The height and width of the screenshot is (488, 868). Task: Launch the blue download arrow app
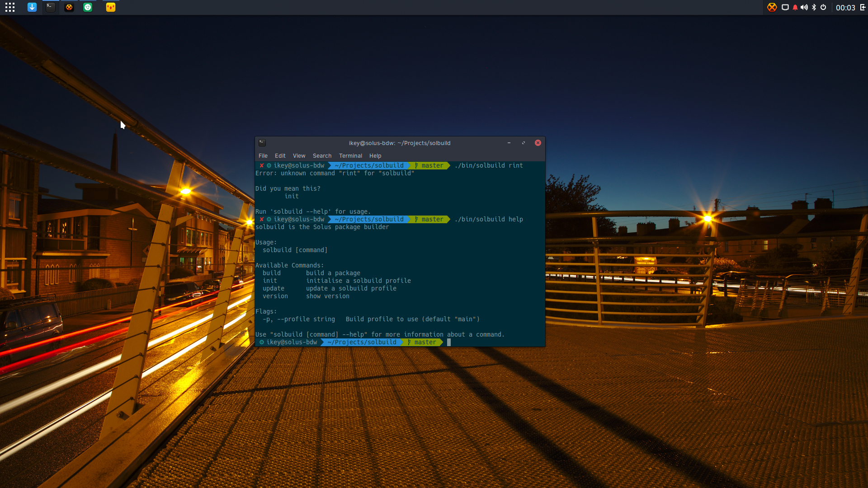(32, 7)
